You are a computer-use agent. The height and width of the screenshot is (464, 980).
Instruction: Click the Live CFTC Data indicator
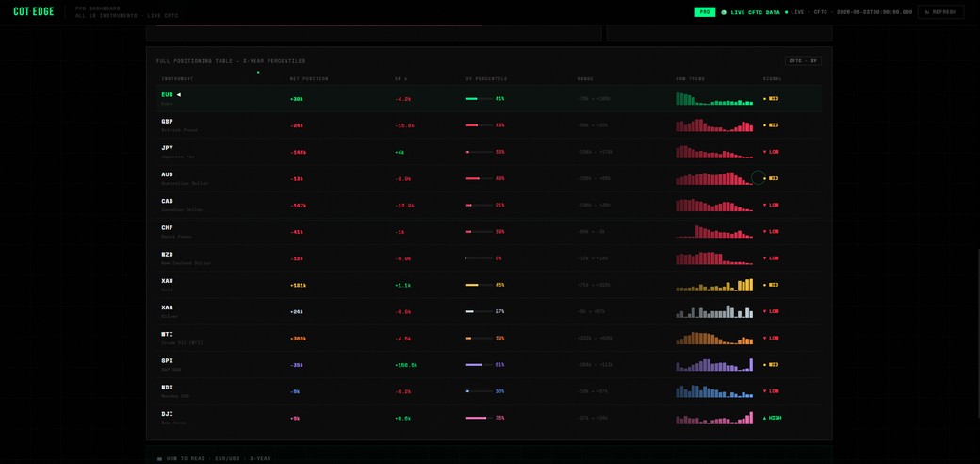(750, 12)
